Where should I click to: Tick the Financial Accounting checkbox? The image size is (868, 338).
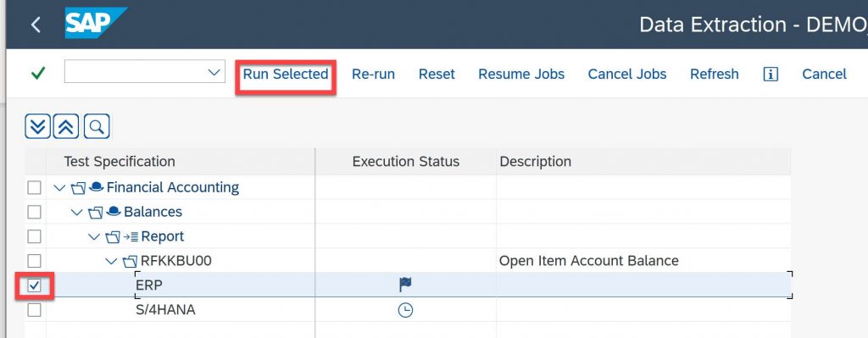[x=34, y=187]
